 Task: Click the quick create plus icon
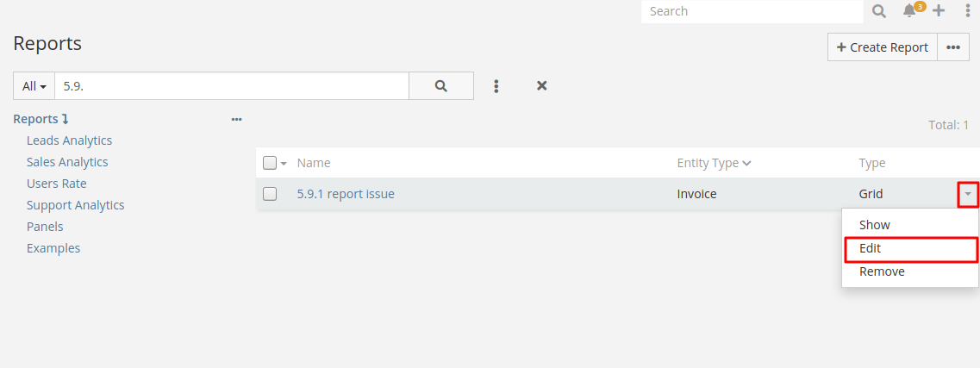click(x=939, y=11)
